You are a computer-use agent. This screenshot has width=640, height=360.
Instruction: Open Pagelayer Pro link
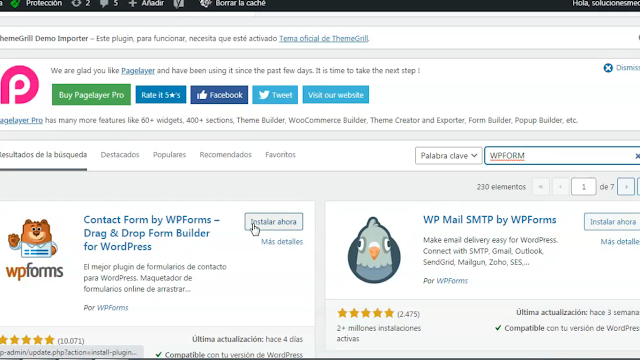point(21,120)
